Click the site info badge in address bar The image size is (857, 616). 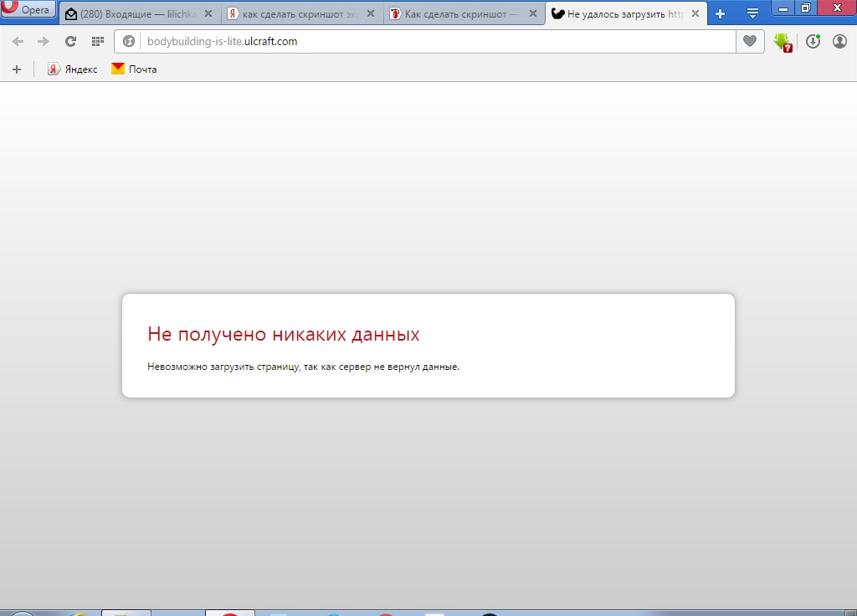[128, 42]
